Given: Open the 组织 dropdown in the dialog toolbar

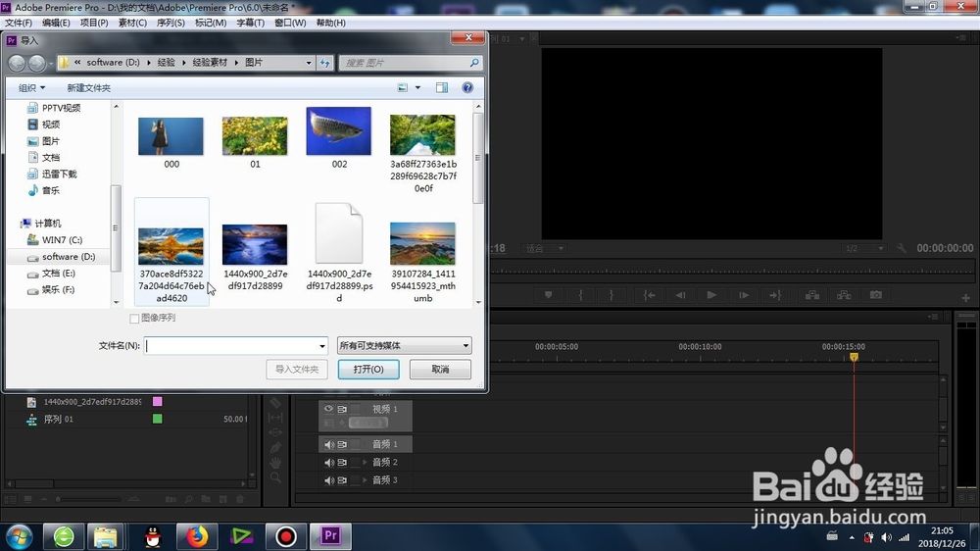Looking at the screenshot, I should click(x=31, y=87).
